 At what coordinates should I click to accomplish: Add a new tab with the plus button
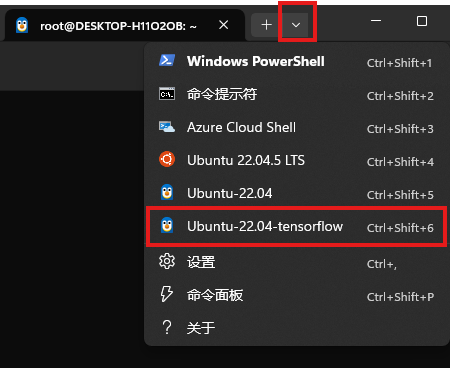(x=266, y=25)
